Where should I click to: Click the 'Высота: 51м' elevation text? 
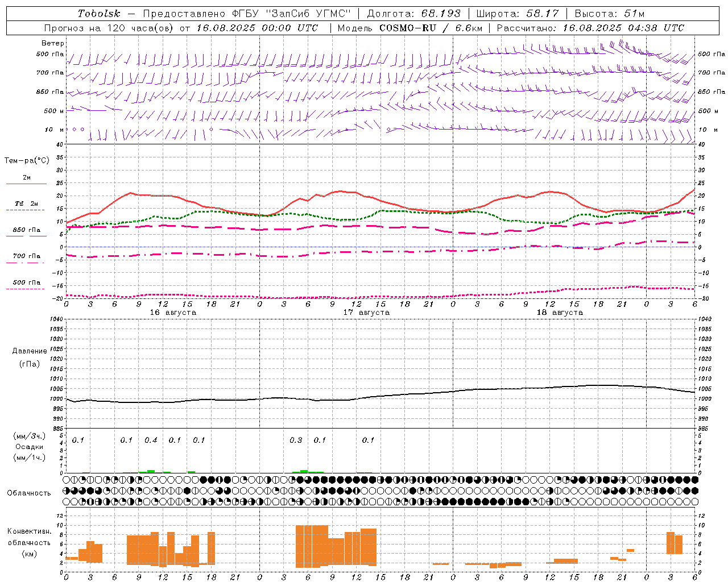[609, 14]
